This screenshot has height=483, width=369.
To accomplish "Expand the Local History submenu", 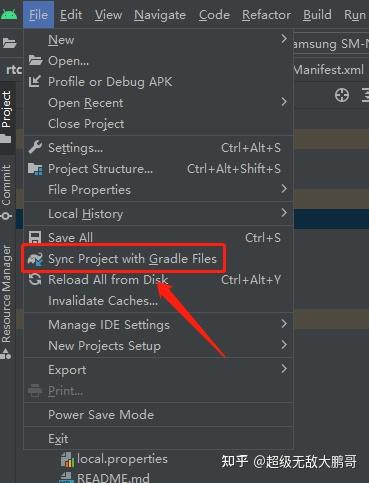I will pos(158,214).
